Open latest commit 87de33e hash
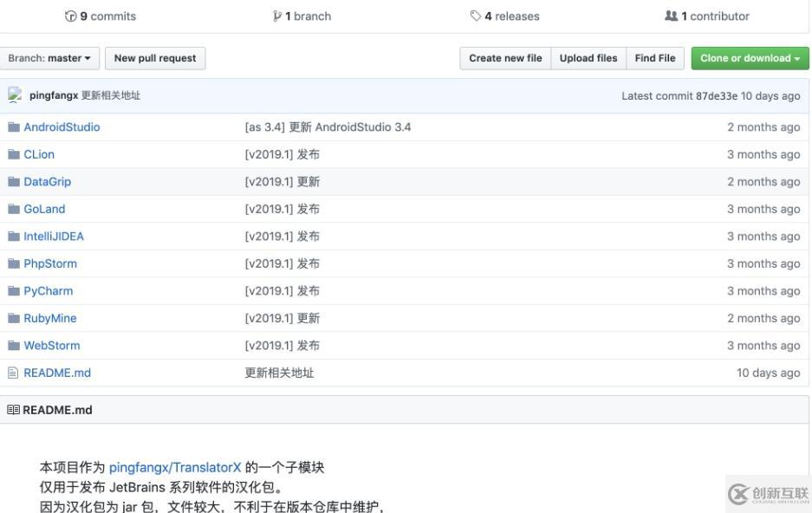Image resolution: width=812 pixels, height=513 pixels. tap(716, 96)
